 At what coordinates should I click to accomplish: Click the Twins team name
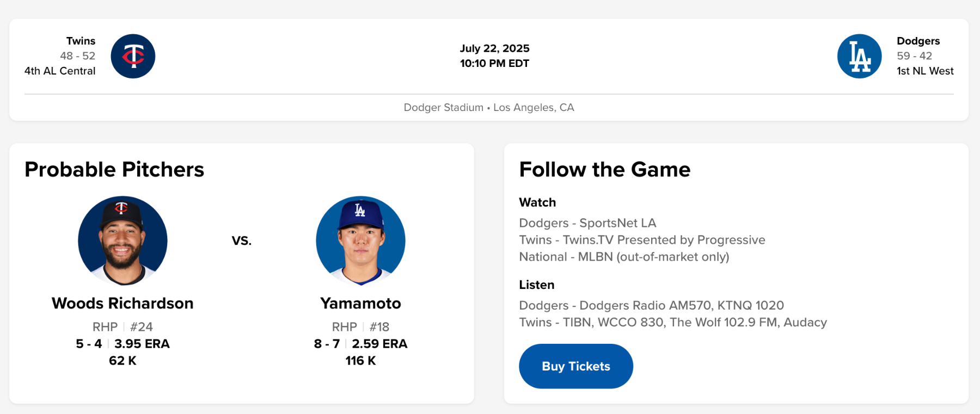pyautogui.click(x=81, y=41)
